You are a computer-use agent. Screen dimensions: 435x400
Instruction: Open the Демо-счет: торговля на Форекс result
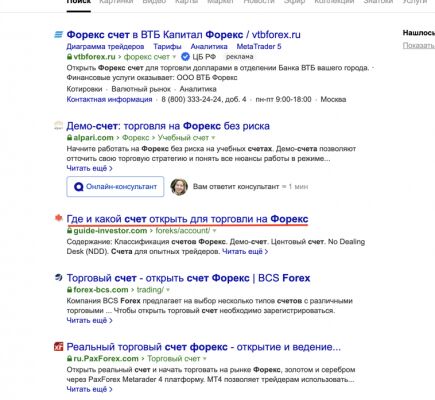click(x=168, y=126)
